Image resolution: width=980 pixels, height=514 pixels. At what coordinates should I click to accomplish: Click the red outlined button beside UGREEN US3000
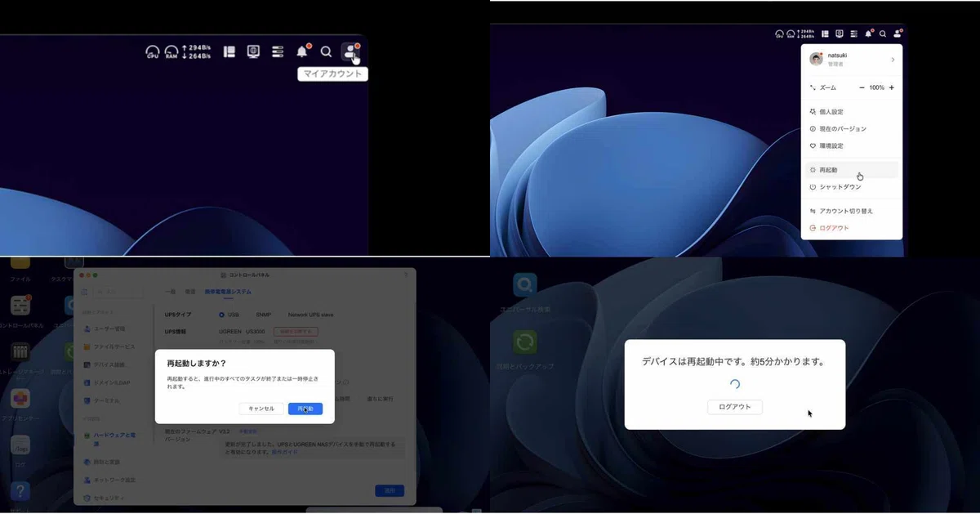(x=295, y=332)
